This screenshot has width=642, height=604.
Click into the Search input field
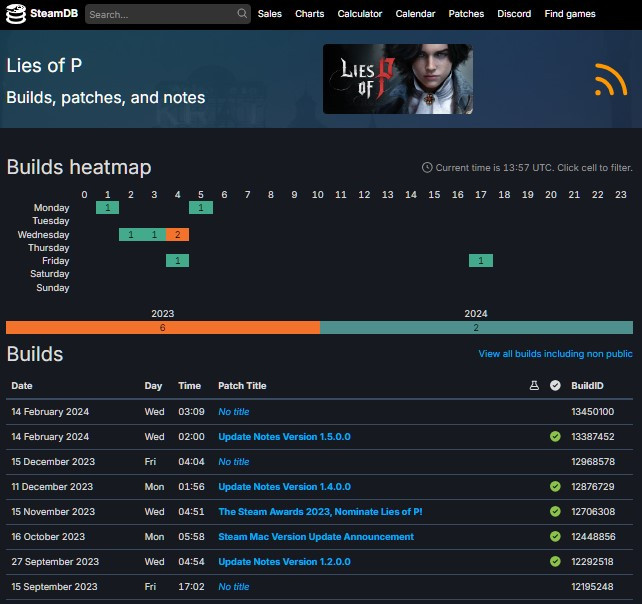pyautogui.click(x=160, y=14)
